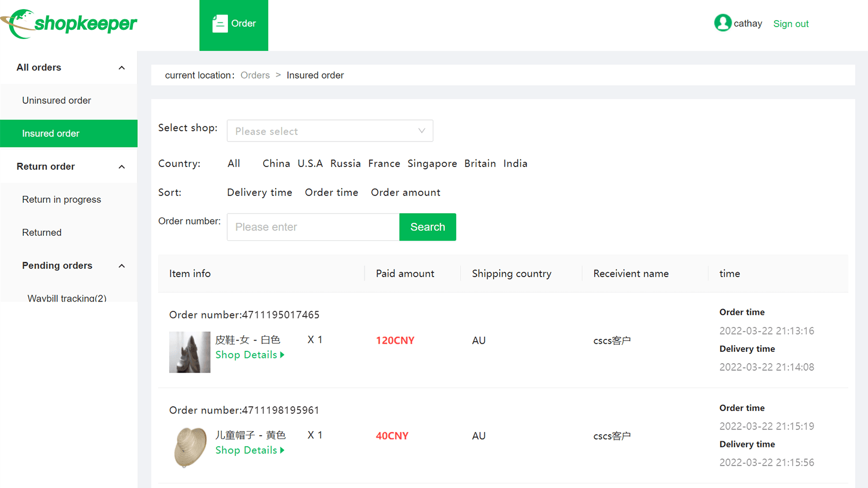Screen dimensions: 868x488
Task: Sort orders by Order amount
Action: click(x=405, y=192)
